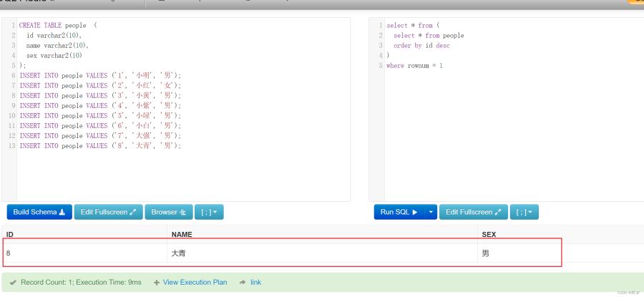Expand query panel terminator dropdown
The height and width of the screenshot is (297, 644).
click(x=525, y=212)
